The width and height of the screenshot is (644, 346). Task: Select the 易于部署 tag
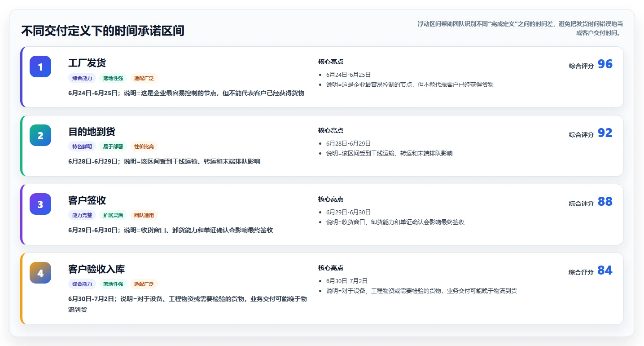[113, 146]
